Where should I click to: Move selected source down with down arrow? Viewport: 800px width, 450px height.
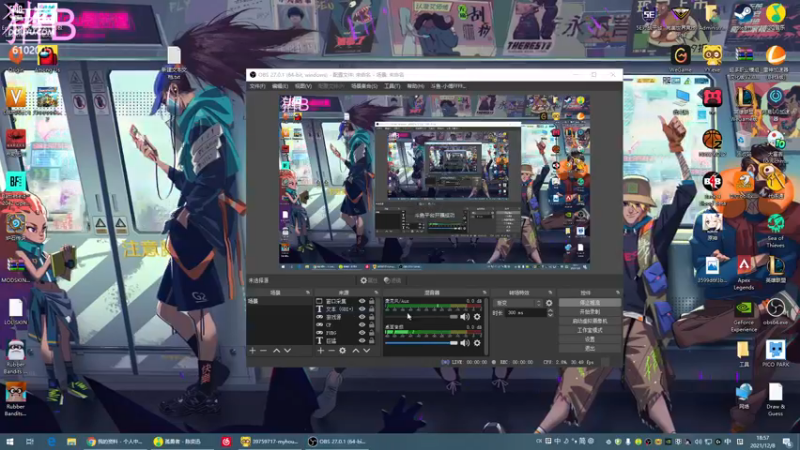pyautogui.click(x=366, y=351)
